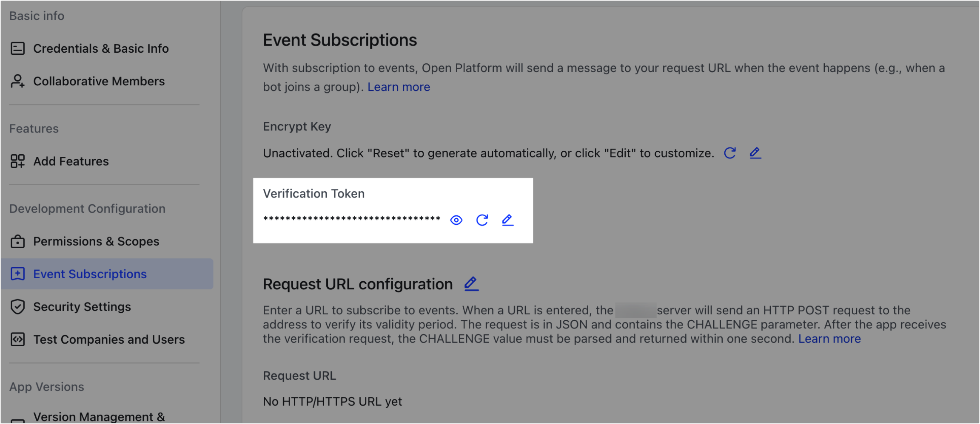Viewport: 980px width, 424px height.
Task: Click the 'Basic info' section header
Action: pos(37,16)
